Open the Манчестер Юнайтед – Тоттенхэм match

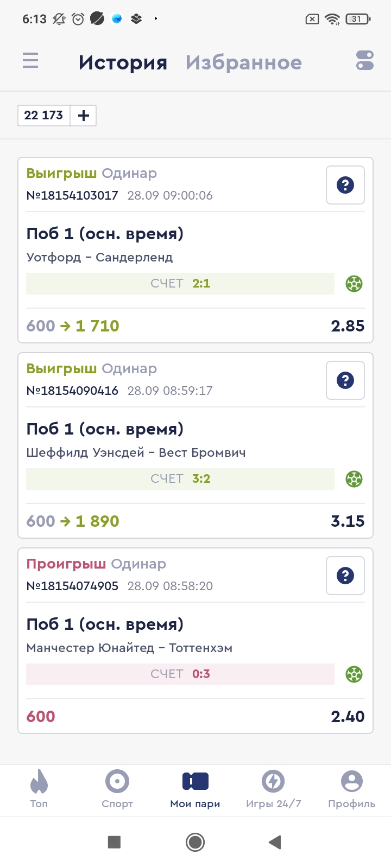pos(129,648)
